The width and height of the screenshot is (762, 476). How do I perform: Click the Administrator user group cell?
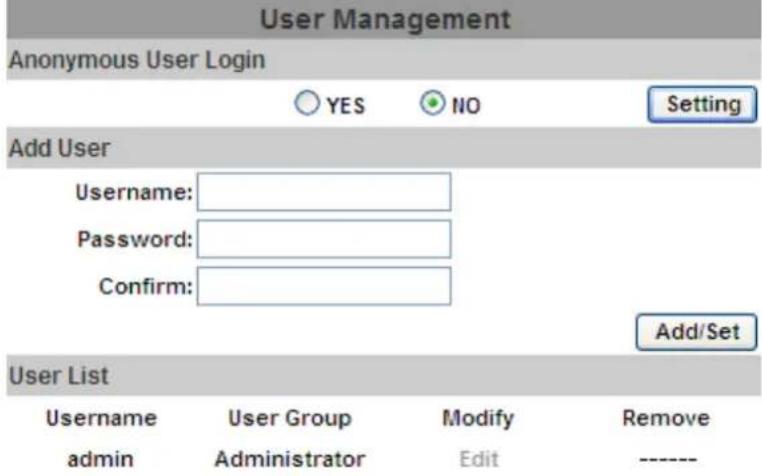pos(290,459)
